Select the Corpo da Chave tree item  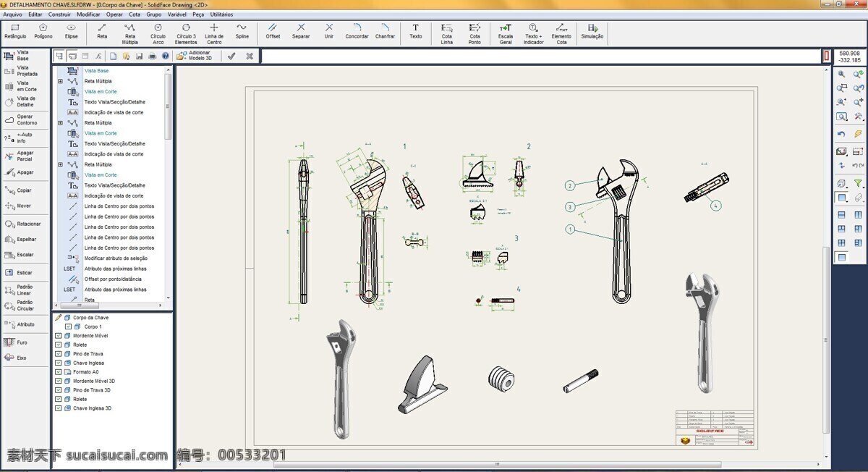90,318
